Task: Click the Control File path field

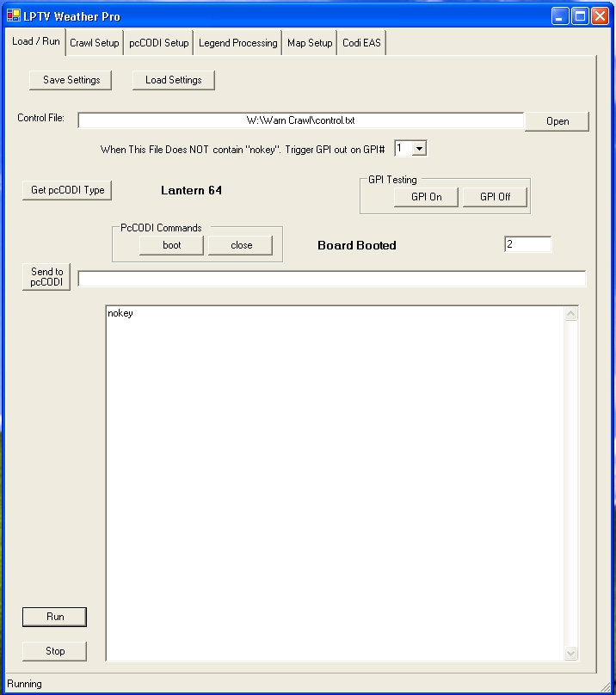Action: pyautogui.click(x=300, y=120)
